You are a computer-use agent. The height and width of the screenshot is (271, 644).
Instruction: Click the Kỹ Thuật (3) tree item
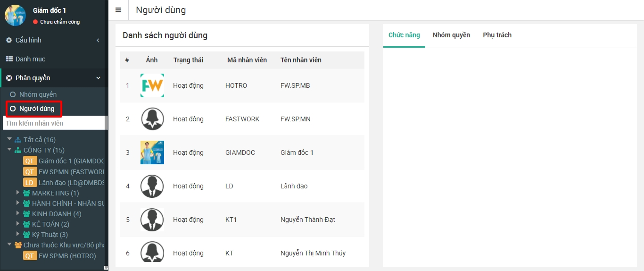point(50,235)
